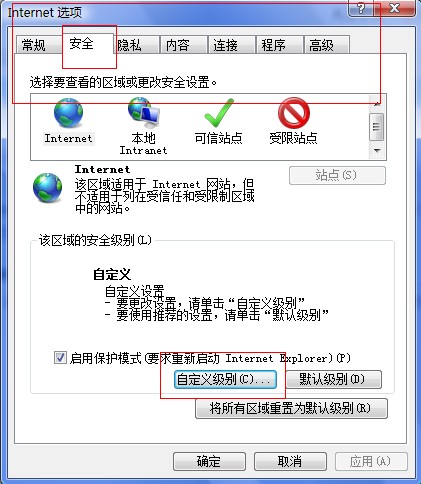
Task: Click the 自定义级别(C)... button
Action: 225,379
